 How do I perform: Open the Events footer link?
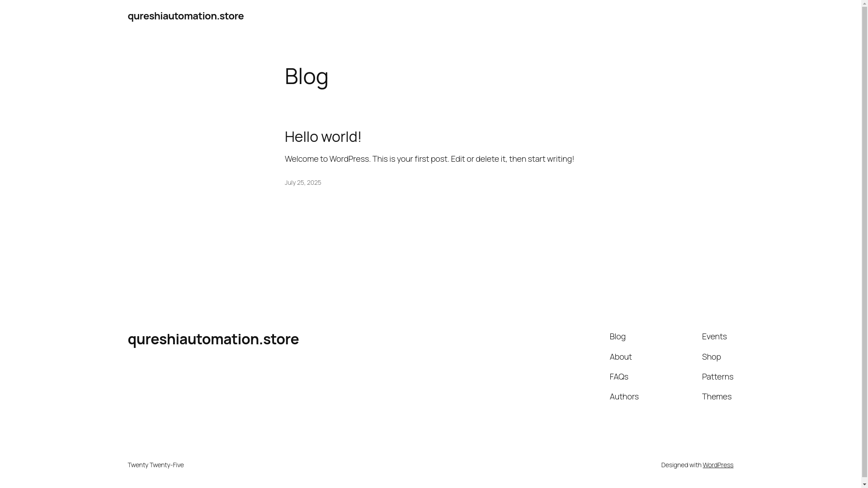(714, 337)
